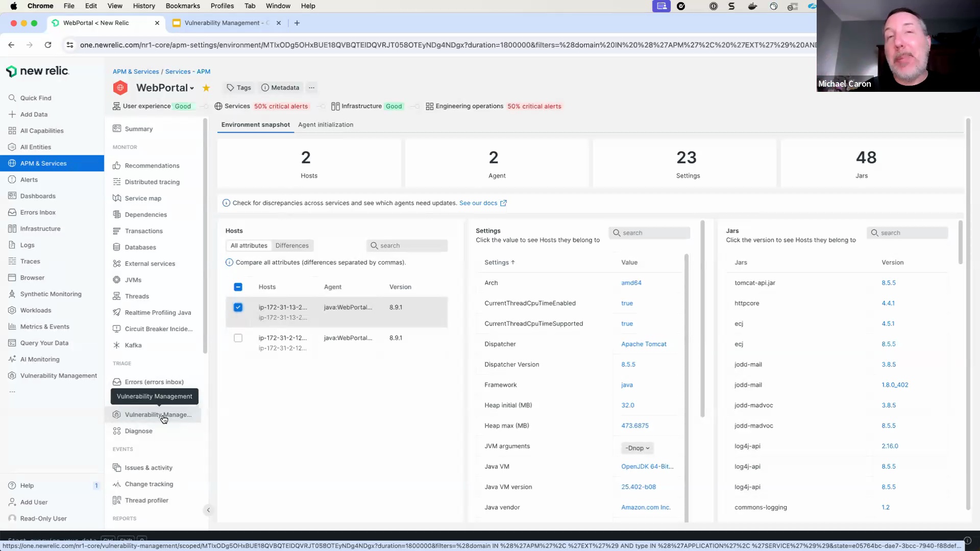
Task: Click more items ellipsis in left nav
Action: (x=12, y=392)
